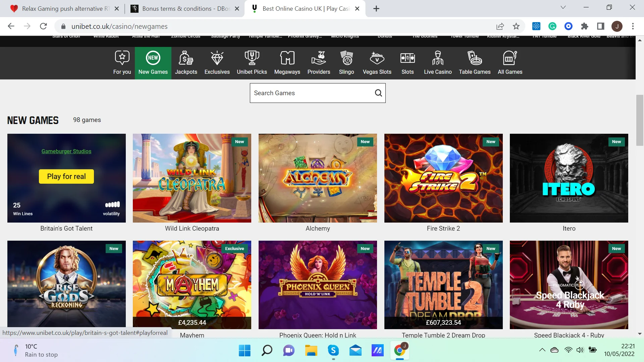Go back to previous page
644x362 pixels.
(11, 26)
